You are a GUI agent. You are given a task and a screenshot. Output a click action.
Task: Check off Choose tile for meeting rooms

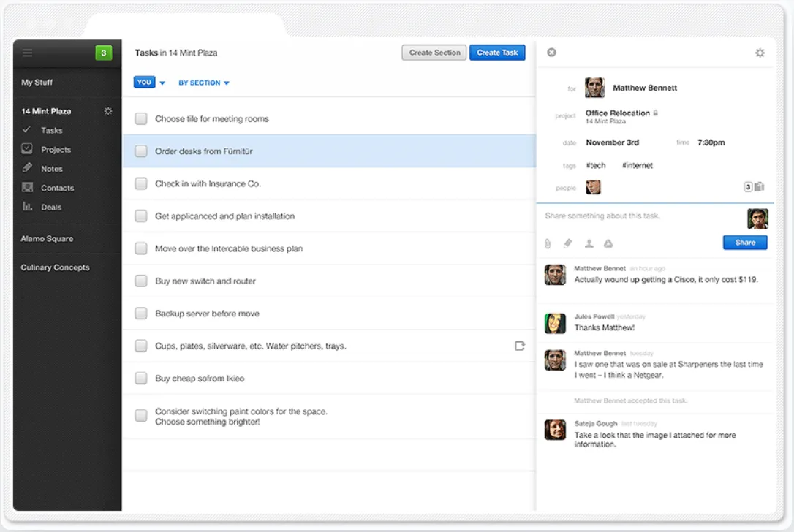click(141, 118)
